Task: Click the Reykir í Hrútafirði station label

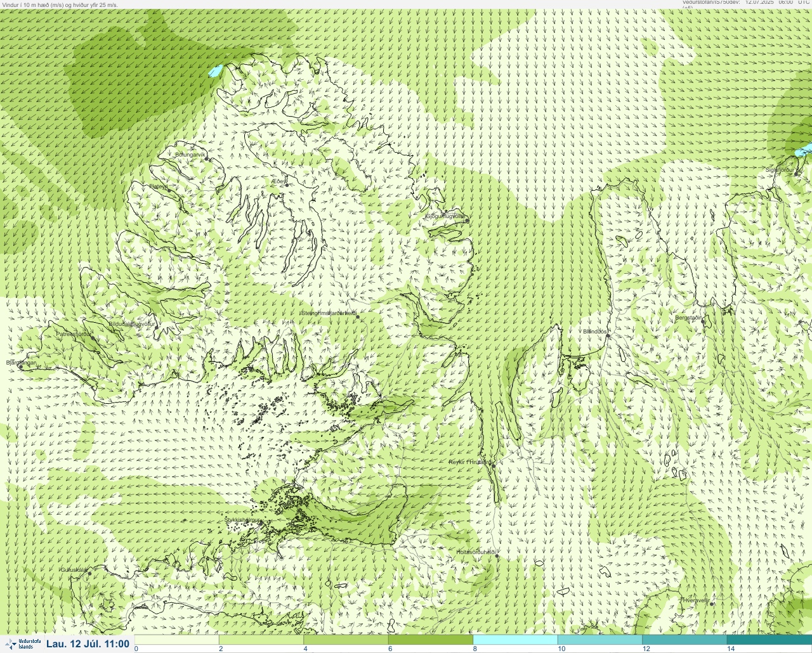Action: [470, 462]
